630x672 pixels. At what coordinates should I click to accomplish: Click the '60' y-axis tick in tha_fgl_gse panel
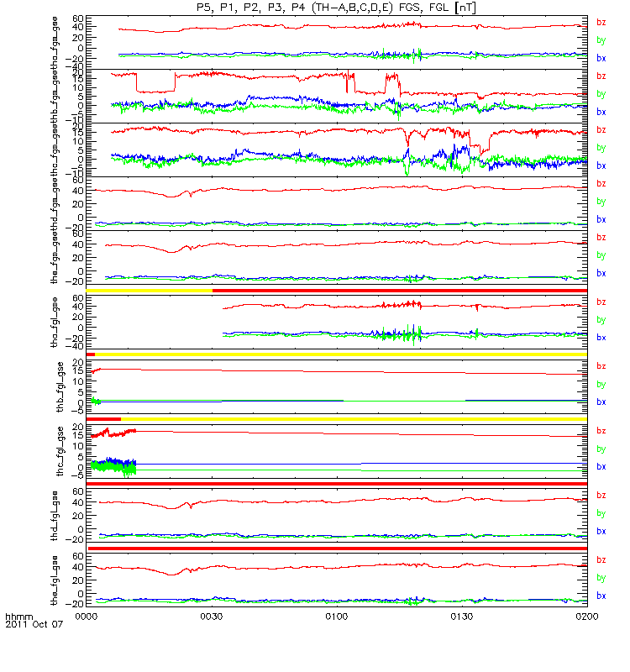coord(78,298)
